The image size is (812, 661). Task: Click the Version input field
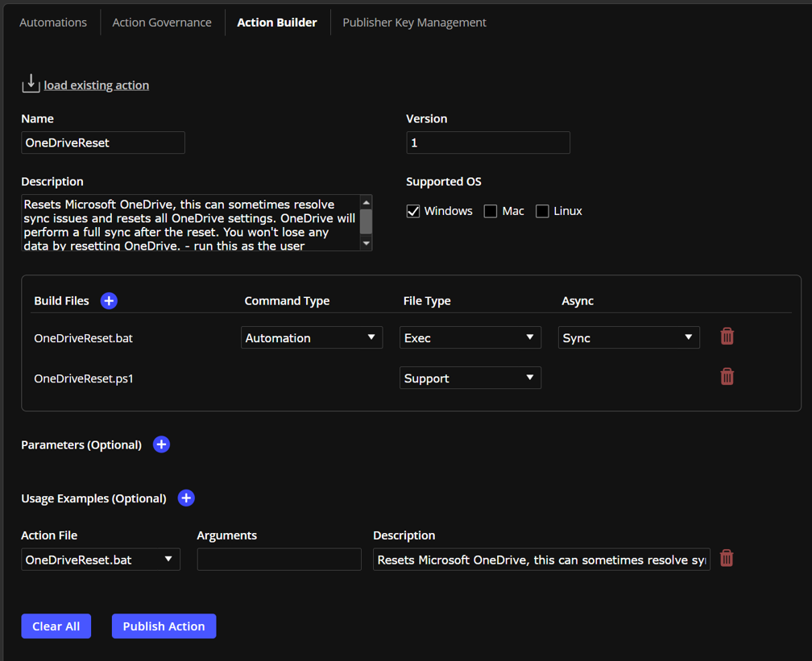point(488,143)
